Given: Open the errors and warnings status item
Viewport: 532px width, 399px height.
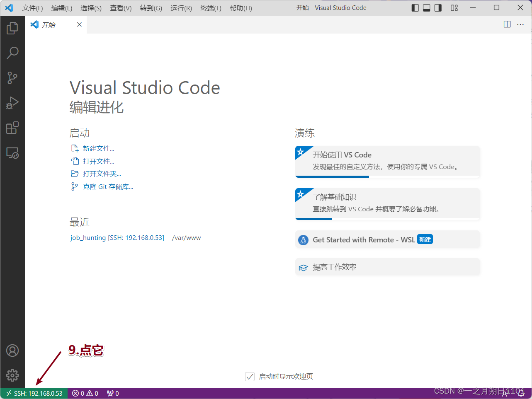Looking at the screenshot, I should pos(85,393).
